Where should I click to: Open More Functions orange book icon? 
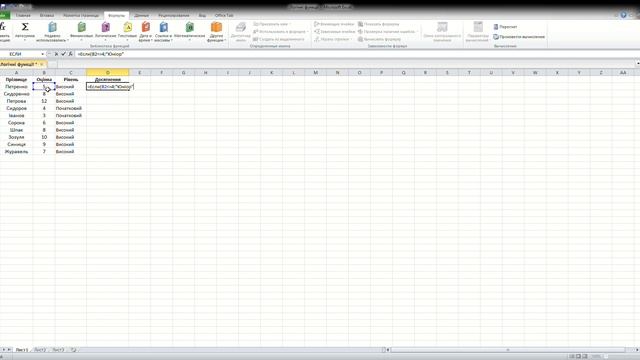pyautogui.click(x=216, y=27)
